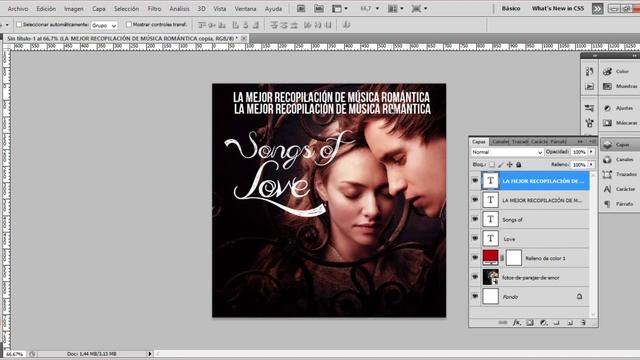Viewport: 640px width, 360px height.
Task: Create new adjustment layer from Layers footer
Action: [x=543, y=322]
